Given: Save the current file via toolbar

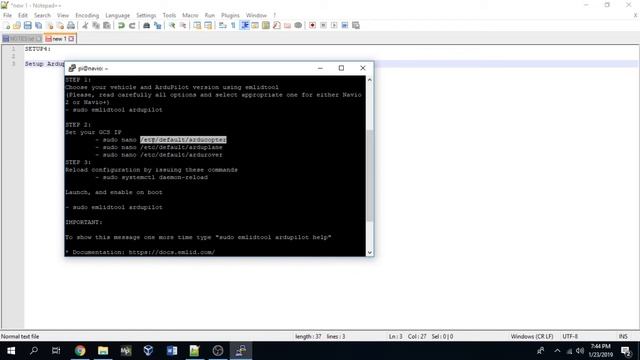Looking at the screenshot, I should click(27, 25).
